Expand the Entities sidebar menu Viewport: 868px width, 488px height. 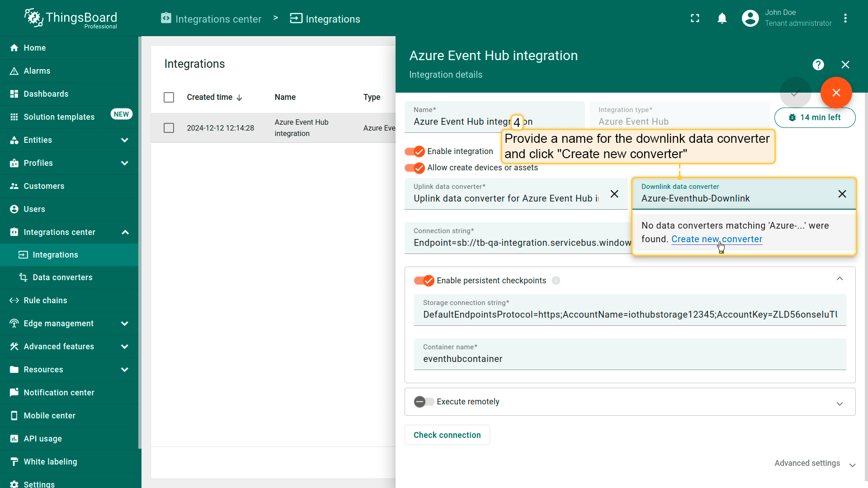(124, 140)
